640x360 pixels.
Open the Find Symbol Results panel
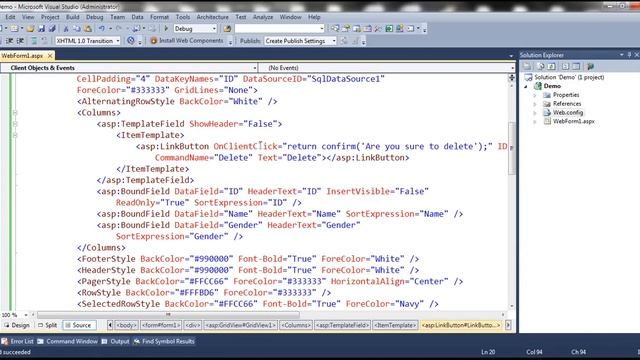coord(164,341)
